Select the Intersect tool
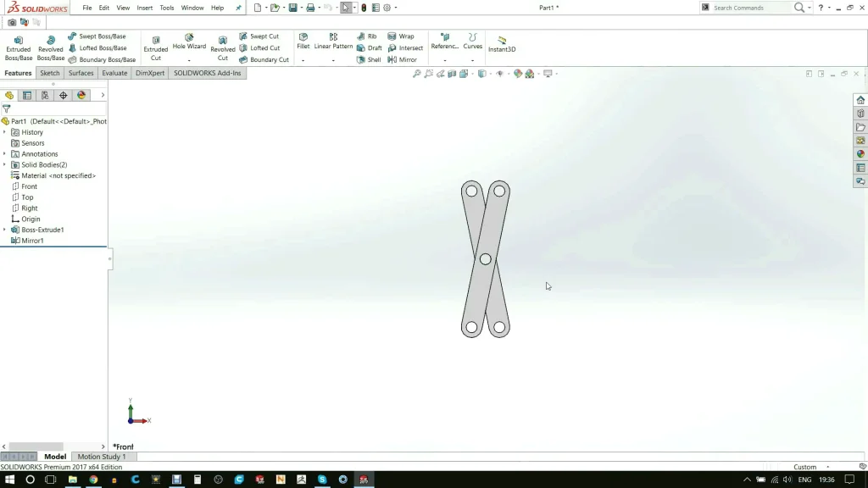Image resolution: width=868 pixels, height=488 pixels. pos(405,47)
